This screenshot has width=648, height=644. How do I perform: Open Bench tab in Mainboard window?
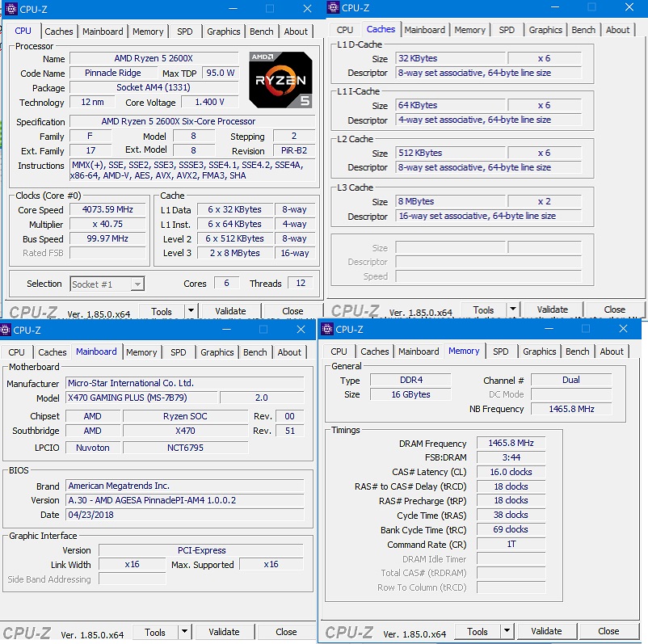click(255, 352)
